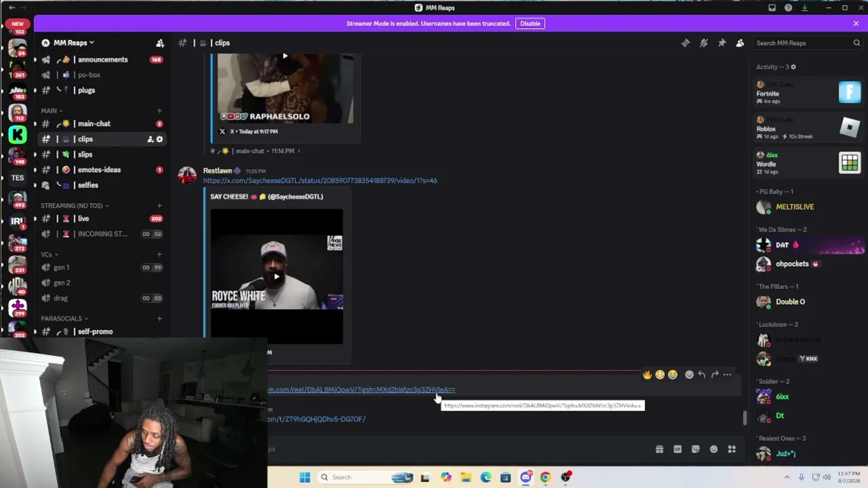Open the emoji picker in chat bar
The image size is (868, 488).
[x=713, y=449]
